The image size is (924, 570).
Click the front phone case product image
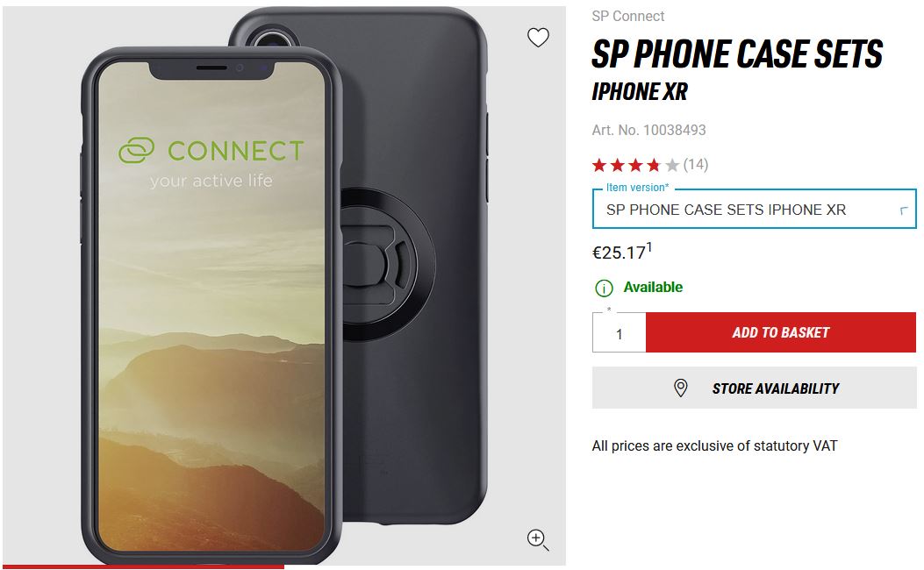[212, 306]
